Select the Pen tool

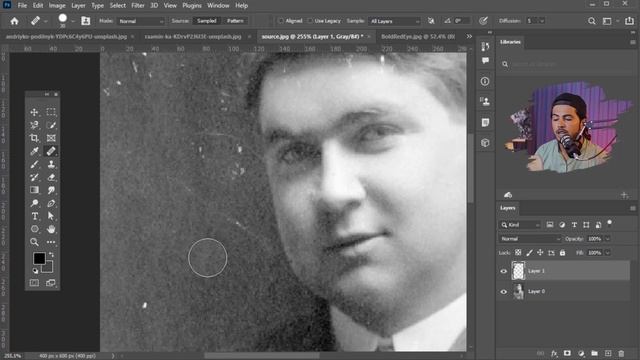pyautogui.click(x=51, y=203)
